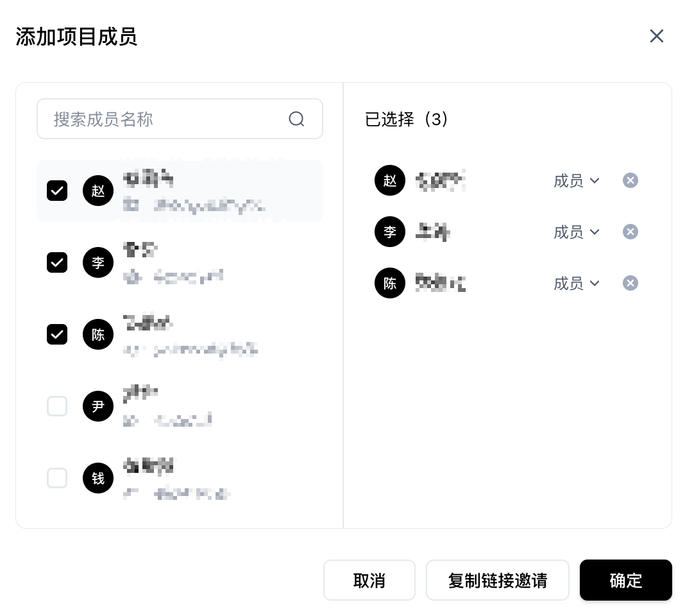Click 复制链接邀请 button
The image size is (694, 616).
coord(498,580)
